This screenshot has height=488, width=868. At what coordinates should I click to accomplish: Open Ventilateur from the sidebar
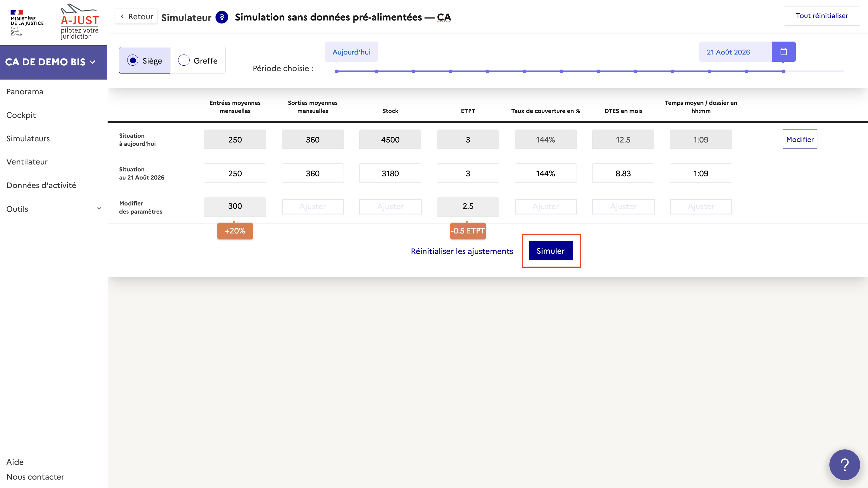pyautogui.click(x=27, y=162)
